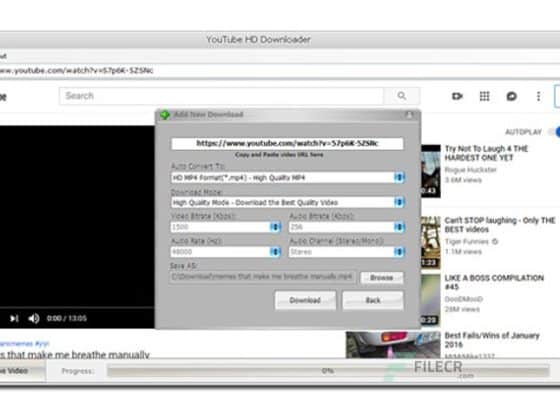Screen dimensions: 560x420
Task: Click the 'breathe manually' video title
Action: point(75,355)
